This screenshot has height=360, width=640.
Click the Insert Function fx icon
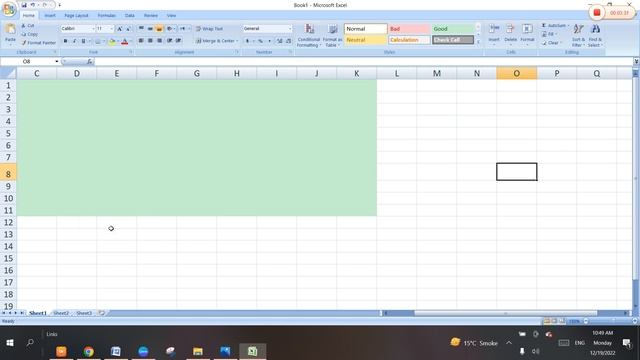pyautogui.click(x=89, y=61)
